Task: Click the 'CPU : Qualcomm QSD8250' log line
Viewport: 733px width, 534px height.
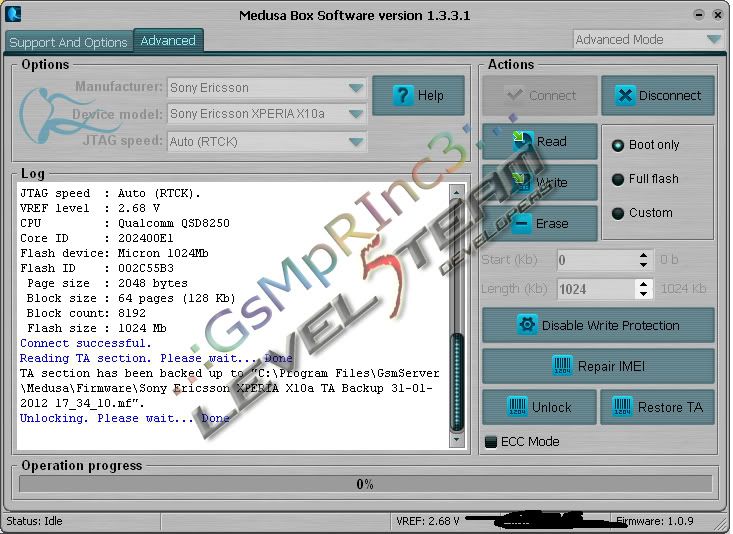Action: coord(125,224)
